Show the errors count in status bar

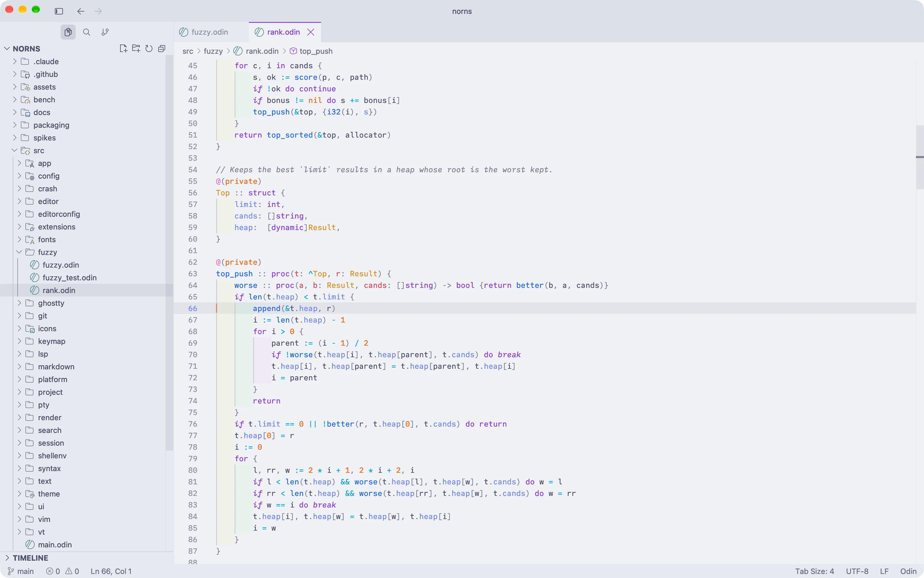[53, 571]
